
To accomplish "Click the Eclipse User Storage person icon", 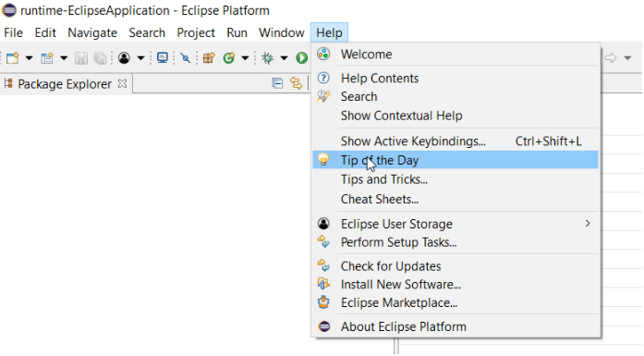I will (323, 224).
